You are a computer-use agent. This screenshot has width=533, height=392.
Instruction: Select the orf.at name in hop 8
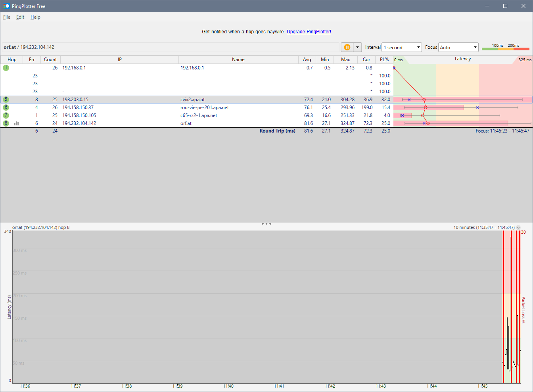click(186, 123)
